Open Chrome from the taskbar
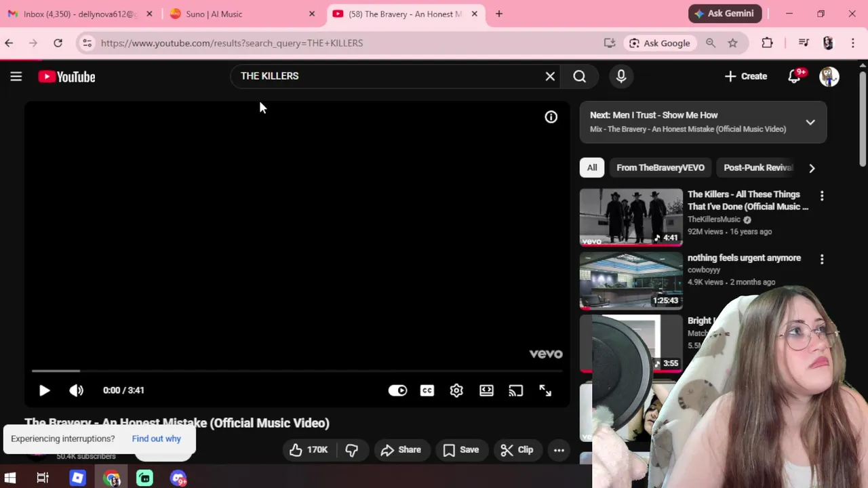Screen dimensions: 868x488 (x=111, y=478)
